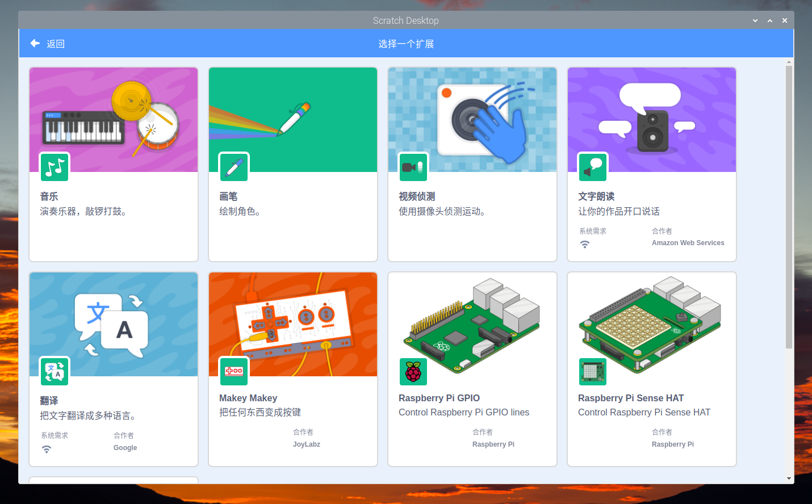Click the back arrow icon
Image resolution: width=812 pixels, height=504 pixels.
tap(35, 43)
